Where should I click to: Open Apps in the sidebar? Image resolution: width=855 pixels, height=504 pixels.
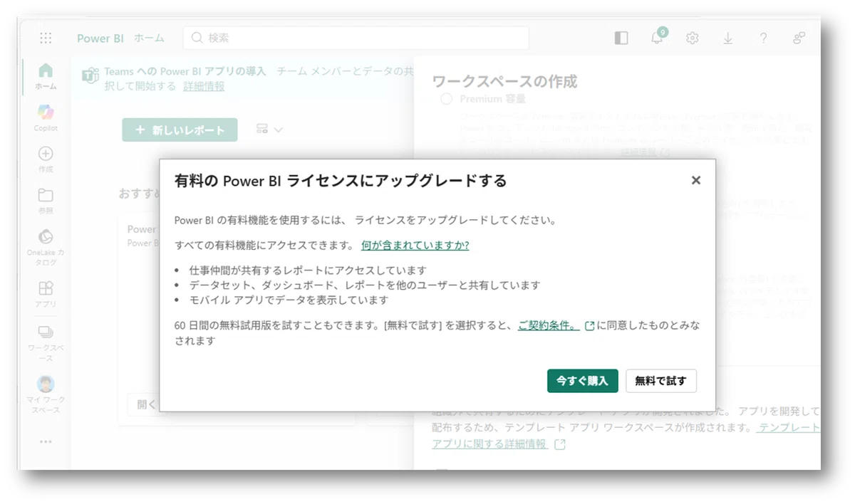click(x=46, y=293)
